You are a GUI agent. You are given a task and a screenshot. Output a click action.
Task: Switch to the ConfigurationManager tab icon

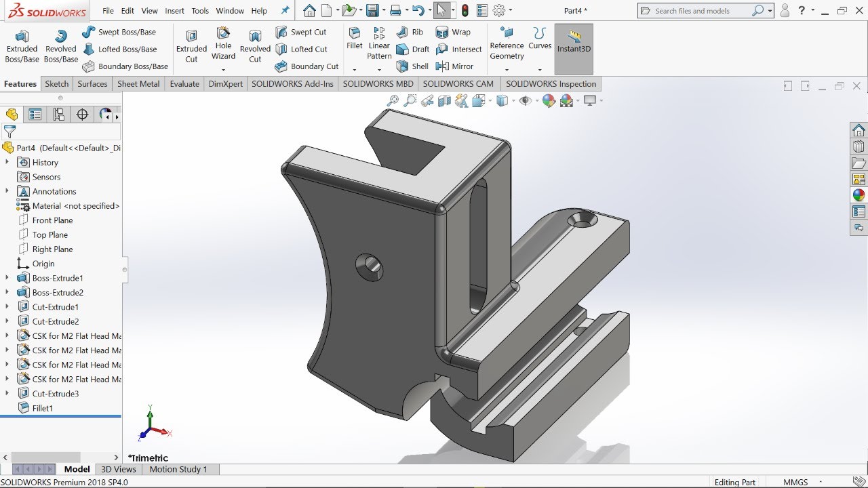pos(59,115)
